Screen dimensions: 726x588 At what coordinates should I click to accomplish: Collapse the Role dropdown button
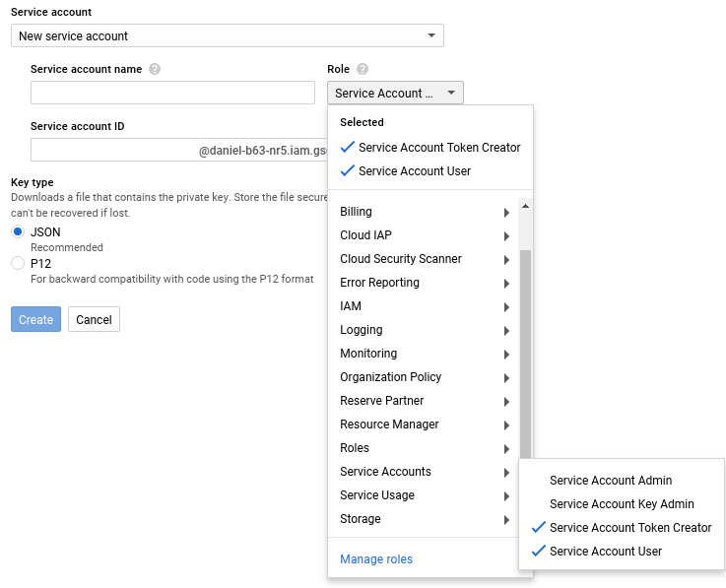[x=394, y=94]
